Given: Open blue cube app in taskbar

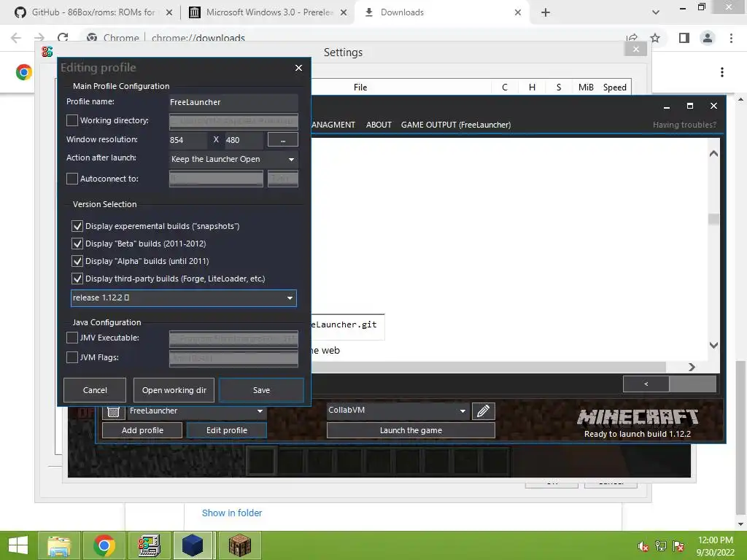Looking at the screenshot, I should (x=193, y=545).
